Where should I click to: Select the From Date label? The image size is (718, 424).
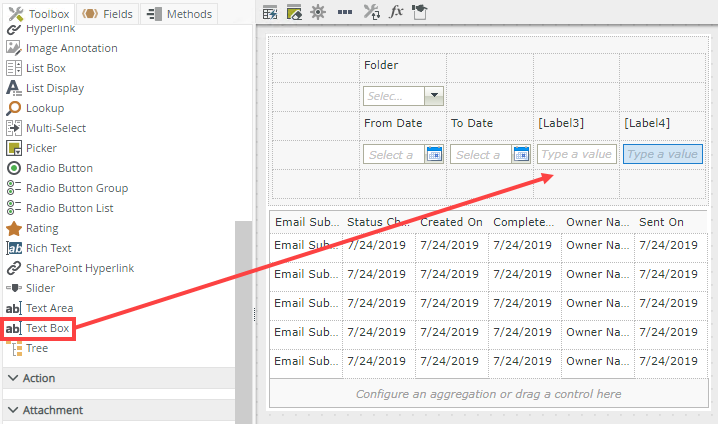click(x=393, y=123)
